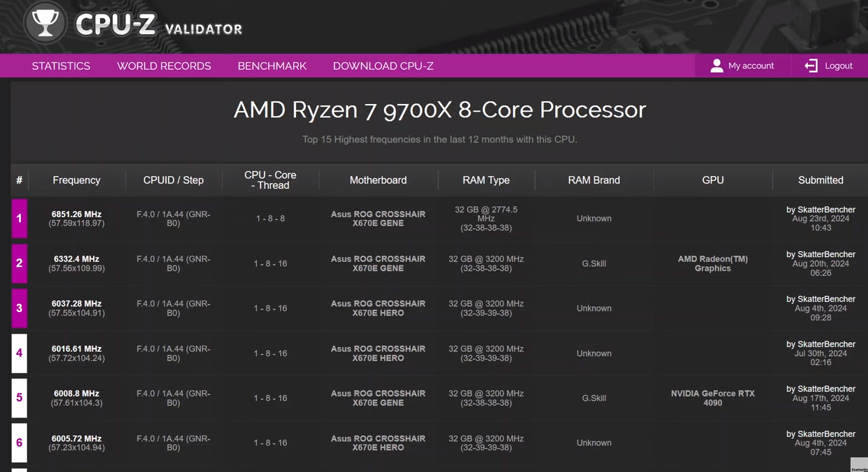Select the rank 6 white badge
The height and width of the screenshot is (472, 868).
(x=19, y=443)
